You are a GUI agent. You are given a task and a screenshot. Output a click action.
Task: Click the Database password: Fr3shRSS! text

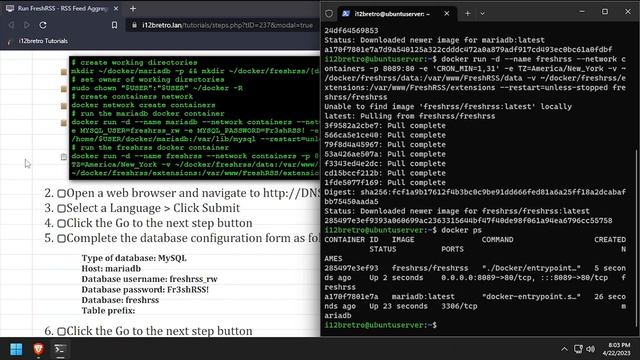coord(145,289)
